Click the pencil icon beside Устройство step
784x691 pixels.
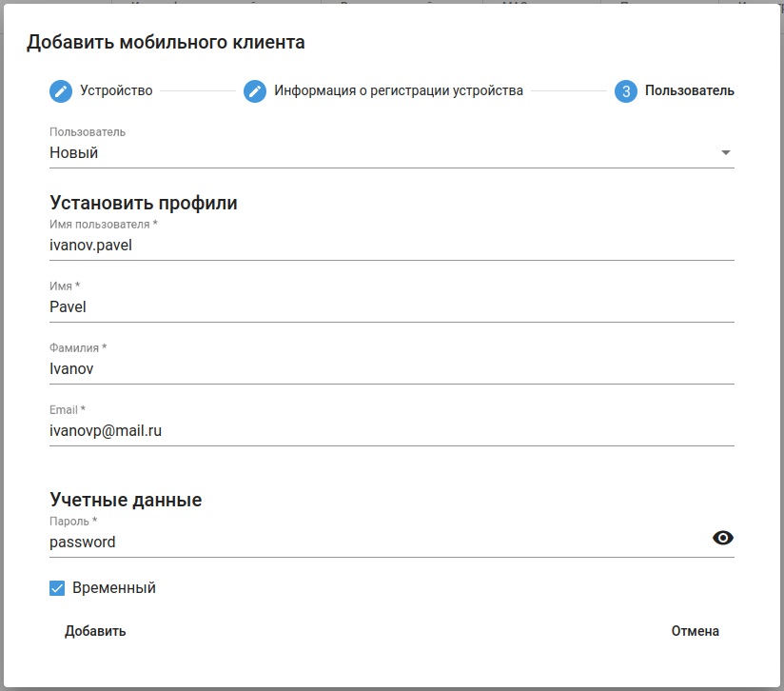[61, 91]
